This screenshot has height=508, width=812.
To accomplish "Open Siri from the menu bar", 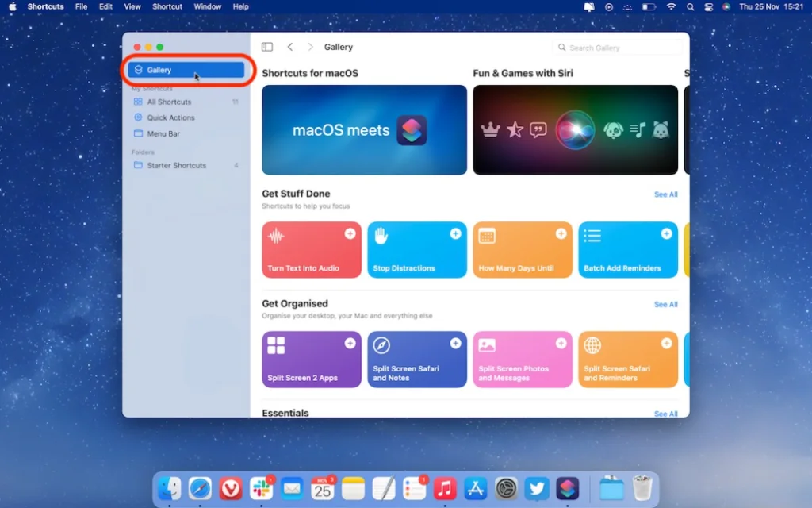I will click(726, 6).
